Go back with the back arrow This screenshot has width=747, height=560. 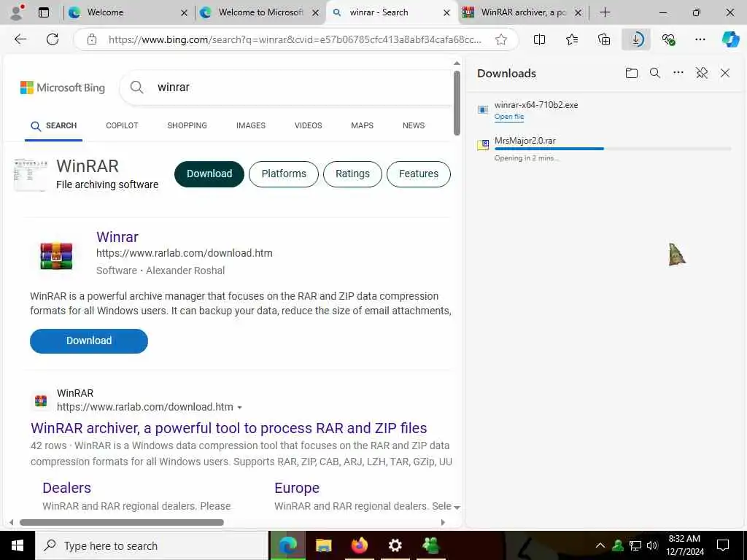[20, 39]
